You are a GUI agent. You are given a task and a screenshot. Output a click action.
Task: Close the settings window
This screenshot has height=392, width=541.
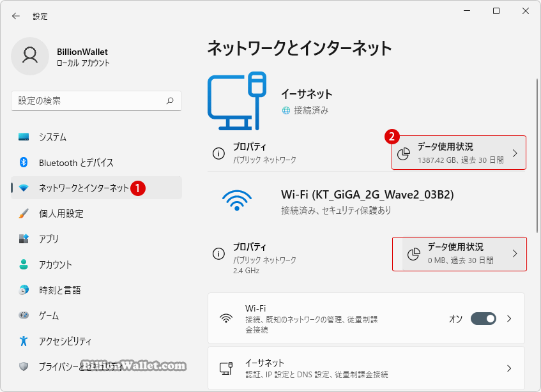[x=526, y=11]
